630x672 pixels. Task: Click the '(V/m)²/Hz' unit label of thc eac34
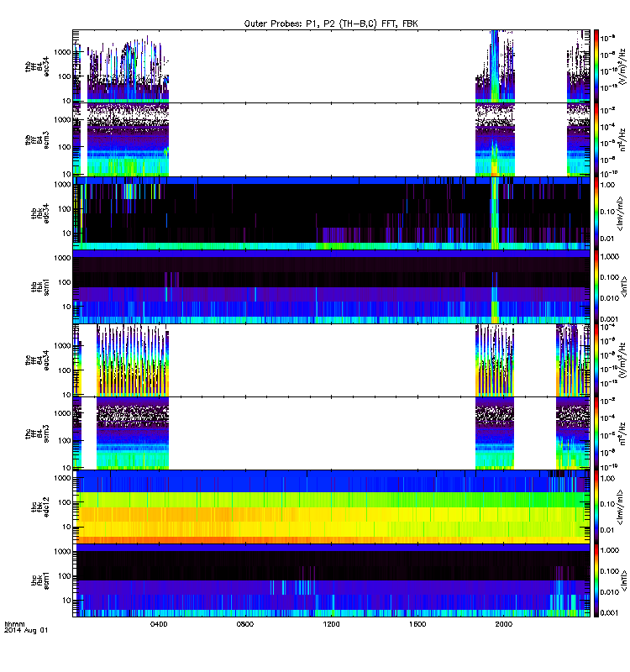(623, 360)
